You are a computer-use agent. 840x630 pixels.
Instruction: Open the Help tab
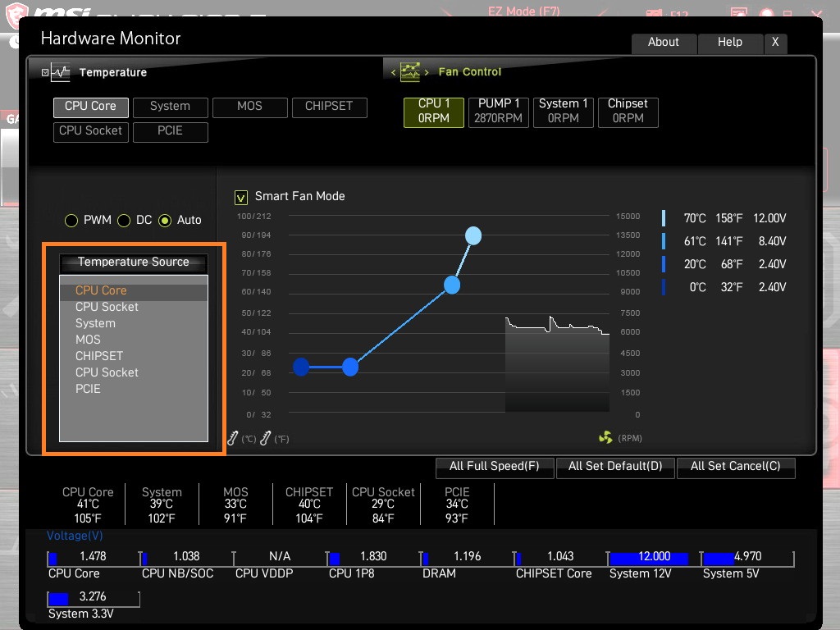(730, 43)
